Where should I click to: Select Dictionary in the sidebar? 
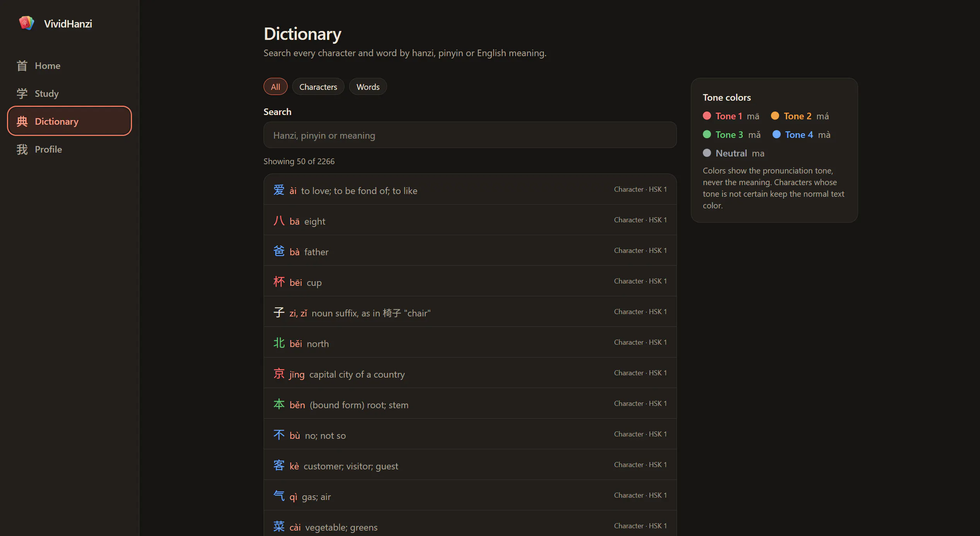[69, 121]
